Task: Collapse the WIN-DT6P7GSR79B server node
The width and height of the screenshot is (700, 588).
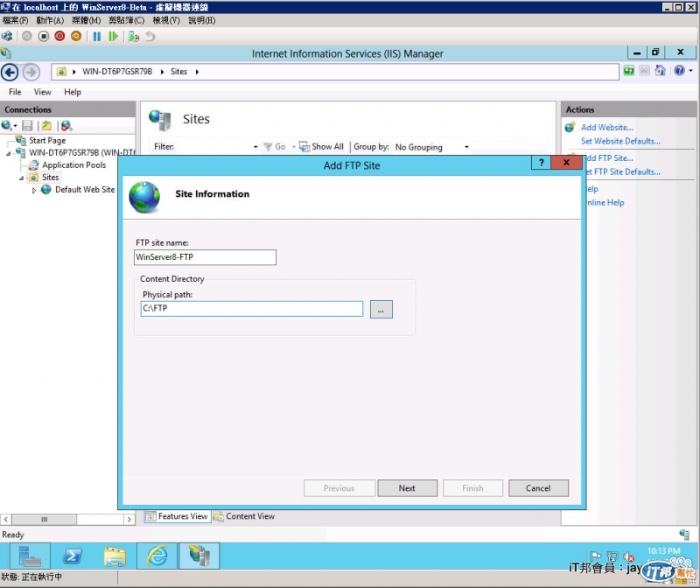Action: [x=9, y=153]
